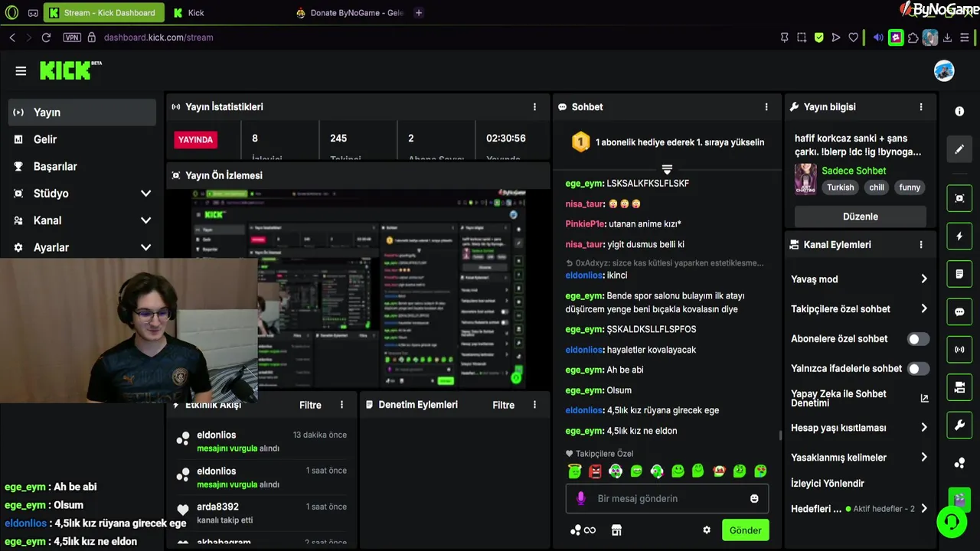Viewport: 980px width, 551px height.
Task: Click username eldonlios saying ikinci
Action: (x=584, y=275)
